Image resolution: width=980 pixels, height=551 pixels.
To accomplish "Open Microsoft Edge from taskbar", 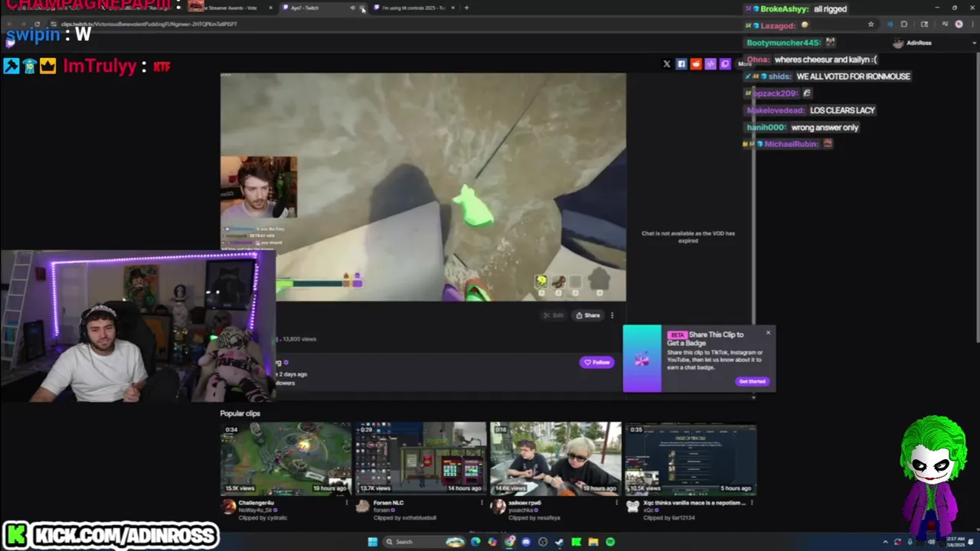I will coord(475,542).
